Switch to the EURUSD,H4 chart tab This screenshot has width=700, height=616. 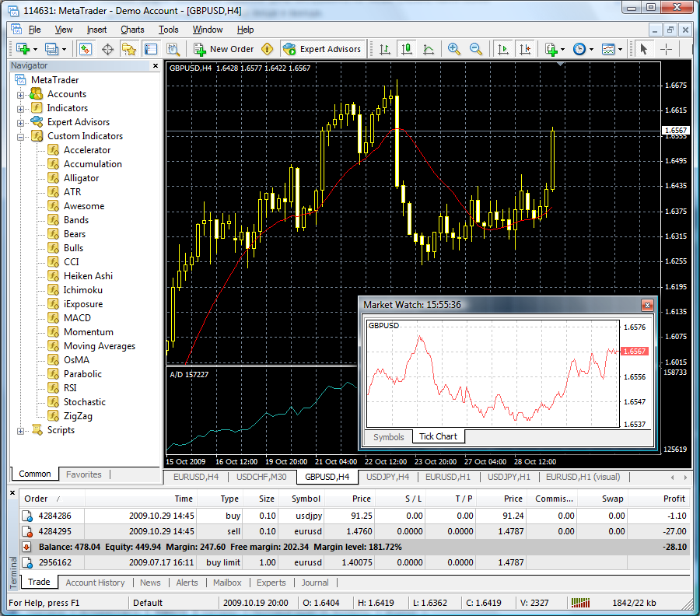(196, 477)
